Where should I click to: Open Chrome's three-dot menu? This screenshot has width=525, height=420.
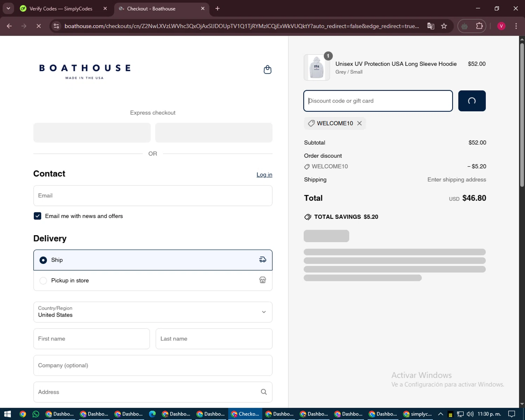point(516,26)
